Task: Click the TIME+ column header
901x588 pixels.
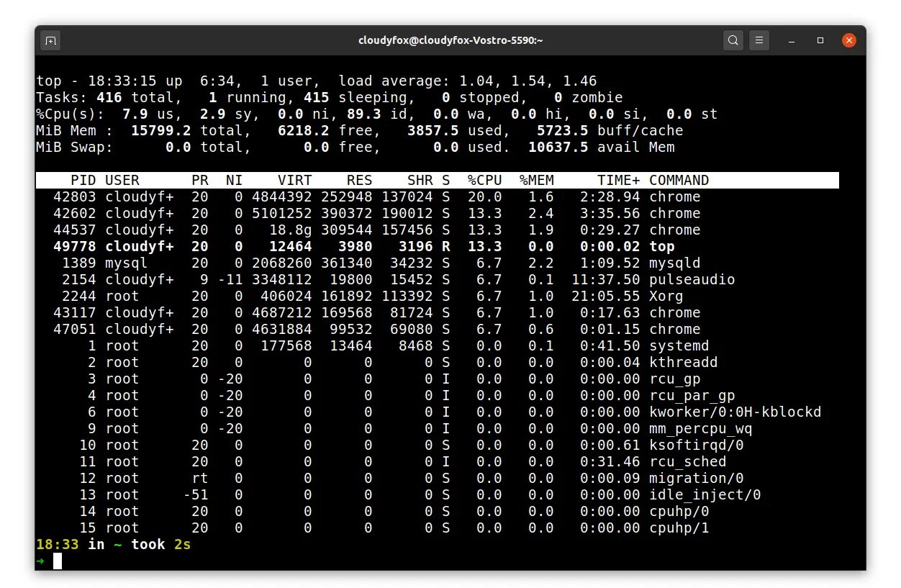Action: (x=619, y=180)
